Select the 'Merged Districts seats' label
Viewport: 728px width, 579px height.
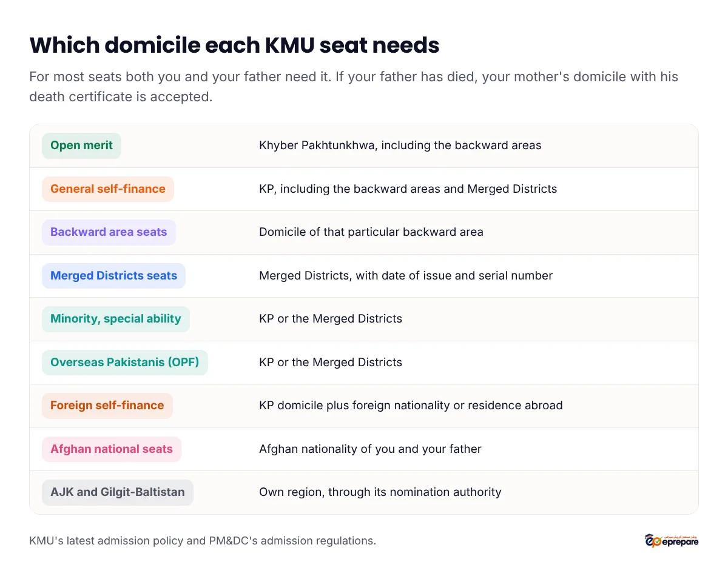(x=113, y=276)
